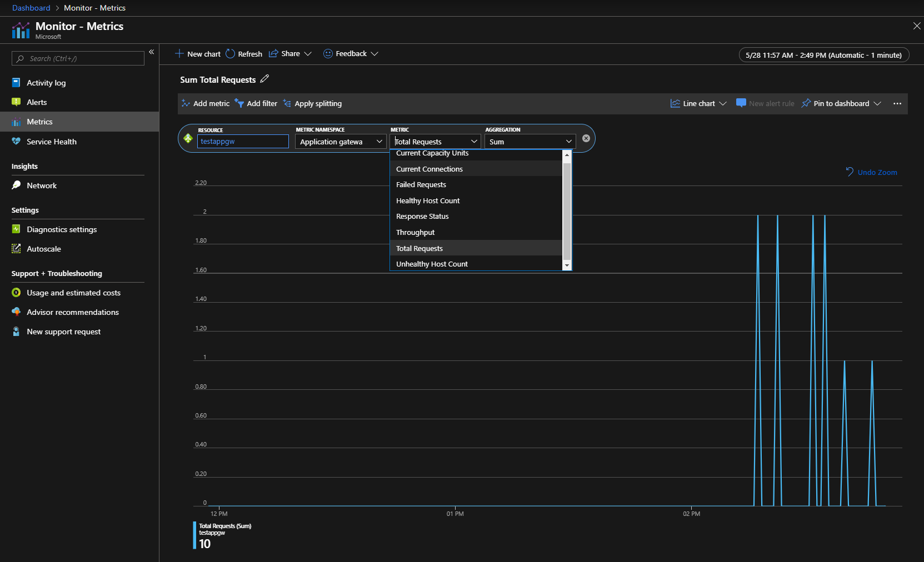
Task: Open the Aggregation Sum dropdown
Action: (x=530, y=142)
